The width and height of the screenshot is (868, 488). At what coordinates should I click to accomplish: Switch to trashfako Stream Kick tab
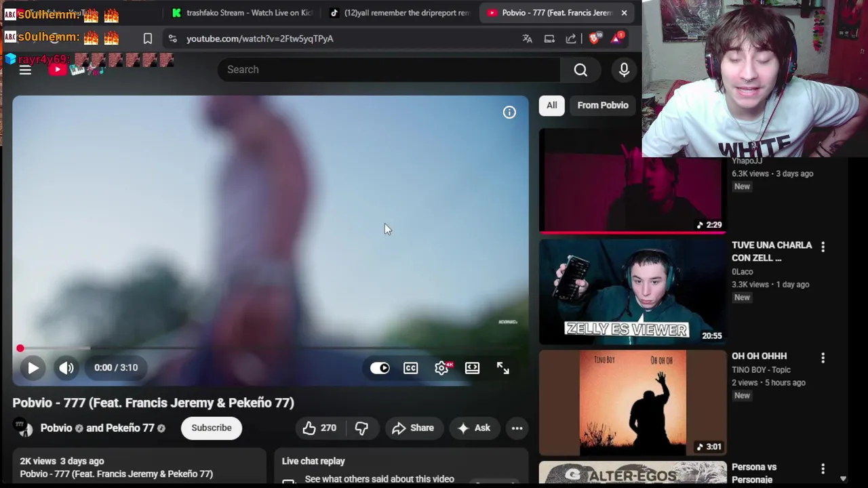pos(242,13)
